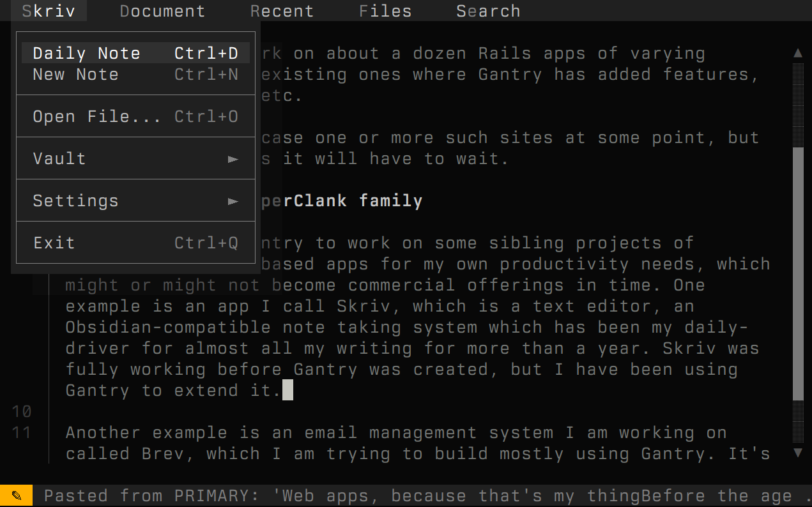
Task: Click the scrollbar up arrow
Action: (798, 53)
